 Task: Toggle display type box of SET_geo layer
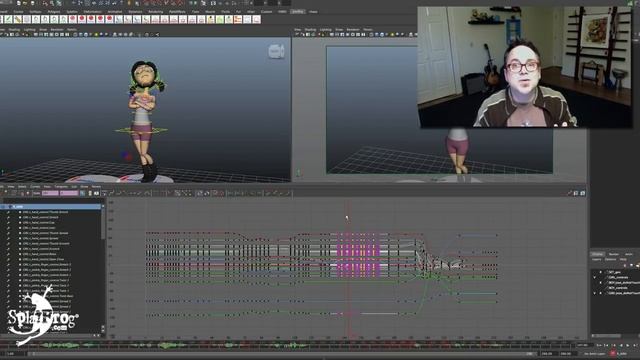point(600,272)
